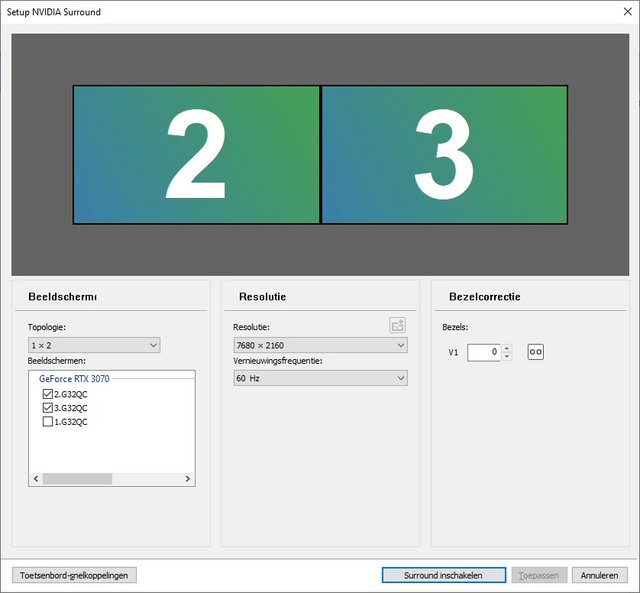The height and width of the screenshot is (593, 640).
Task: Uncheck the 2.G32QC display checkbox
Action: point(47,394)
